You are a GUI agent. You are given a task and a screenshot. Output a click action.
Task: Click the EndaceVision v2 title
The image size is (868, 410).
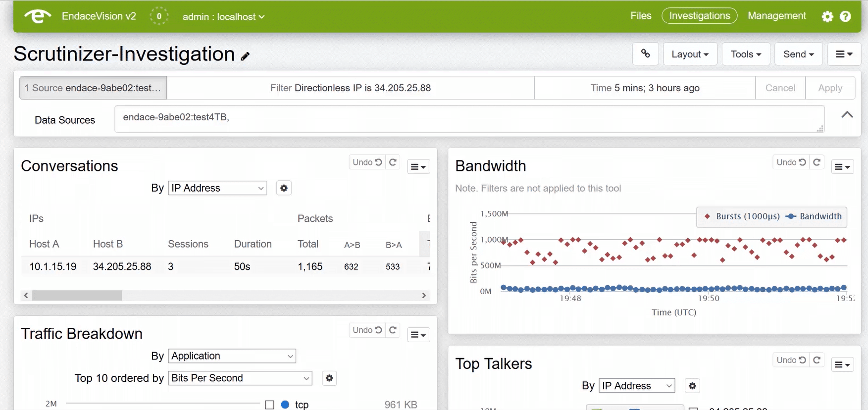[99, 16]
